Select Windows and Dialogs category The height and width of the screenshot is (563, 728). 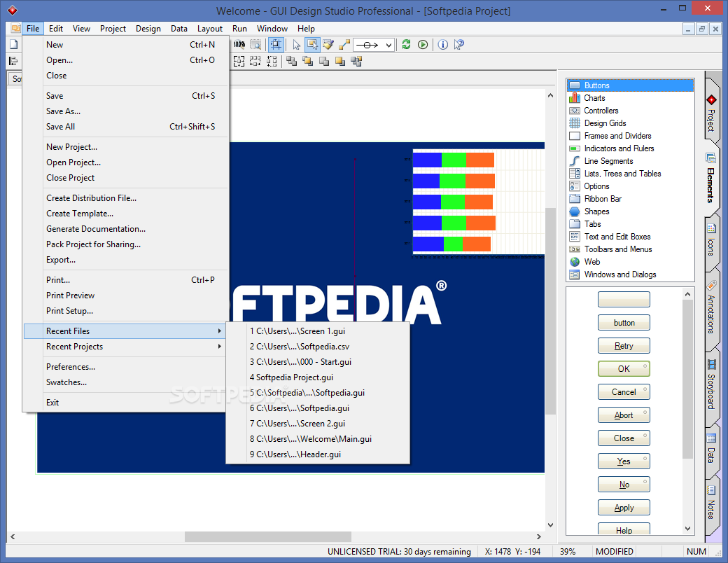tap(619, 274)
